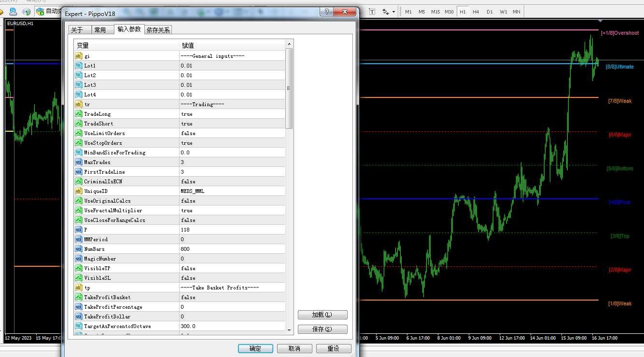Image resolution: width=644 pixels, height=357 pixels.
Task: Click the integer icon beside MaxTrades
Action: [x=78, y=162]
